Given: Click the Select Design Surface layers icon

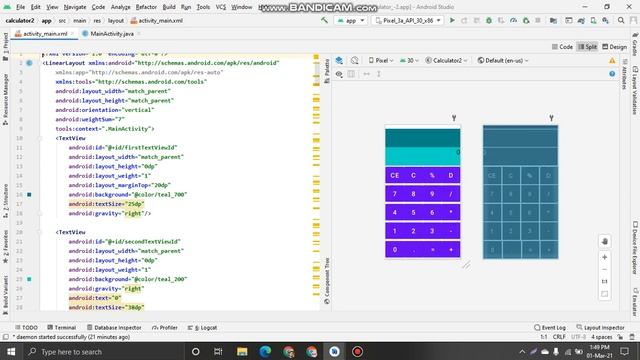Looking at the screenshot, I should tap(339, 60).
